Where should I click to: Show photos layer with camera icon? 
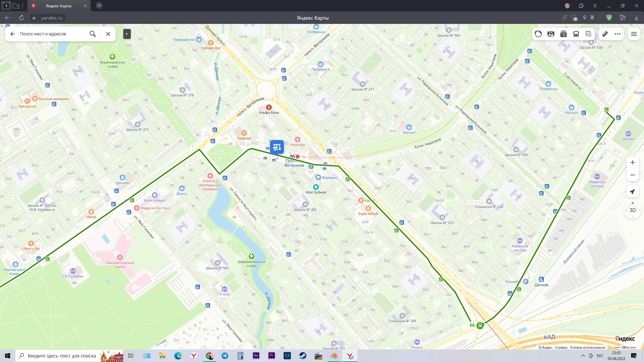click(x=563, y=34)
